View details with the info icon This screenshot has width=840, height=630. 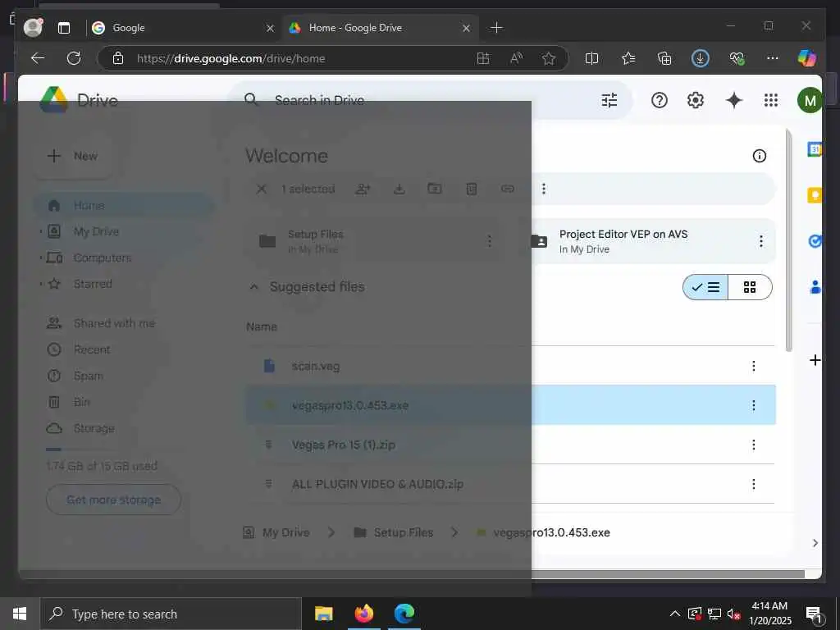(x=759, y=156)
